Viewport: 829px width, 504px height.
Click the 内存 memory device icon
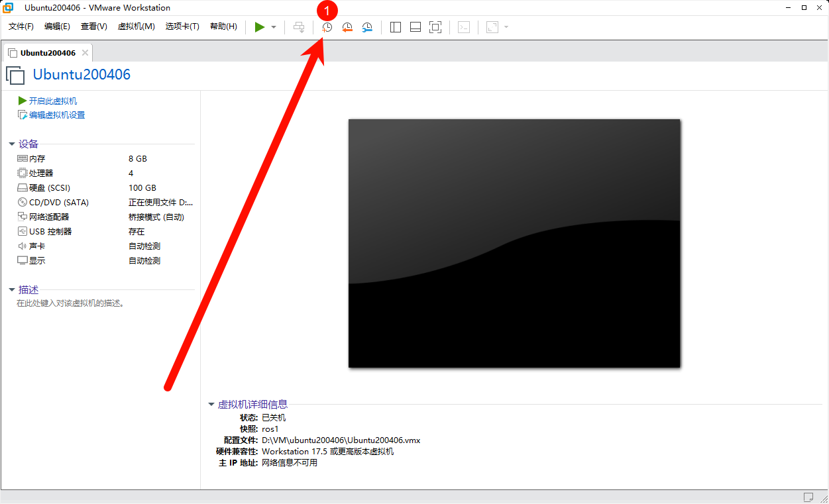(x=23, y=159)
